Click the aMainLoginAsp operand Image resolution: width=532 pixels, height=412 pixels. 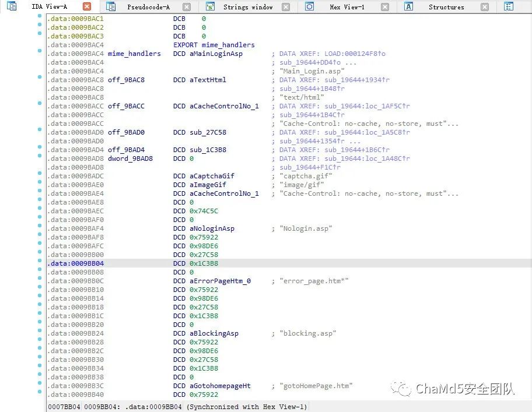click(x=216, y=54)
